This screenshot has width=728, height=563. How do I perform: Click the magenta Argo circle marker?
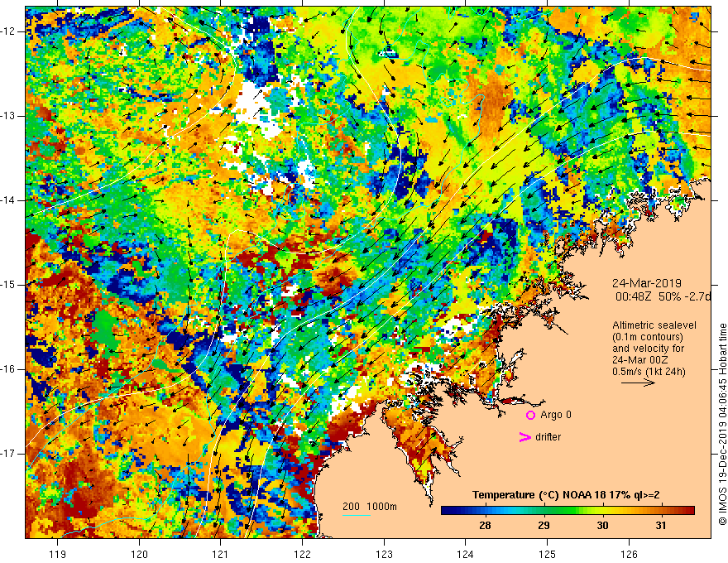click(x=530, y=416)
